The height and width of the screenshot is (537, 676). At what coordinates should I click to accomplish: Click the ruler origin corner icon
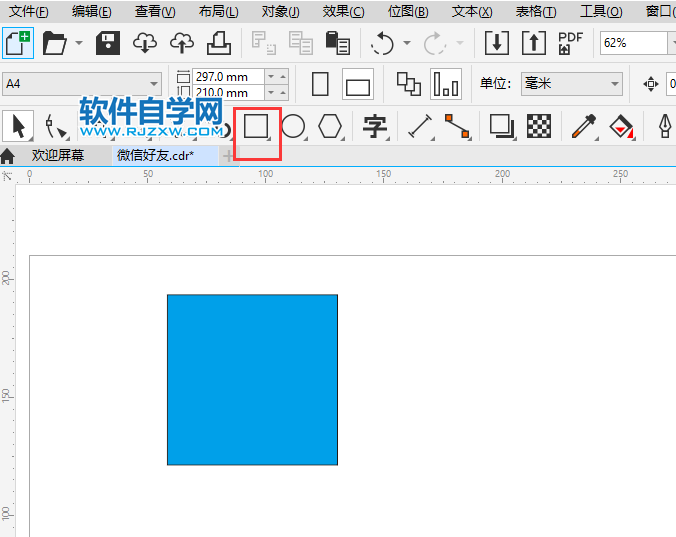click(x=7, y=176)
